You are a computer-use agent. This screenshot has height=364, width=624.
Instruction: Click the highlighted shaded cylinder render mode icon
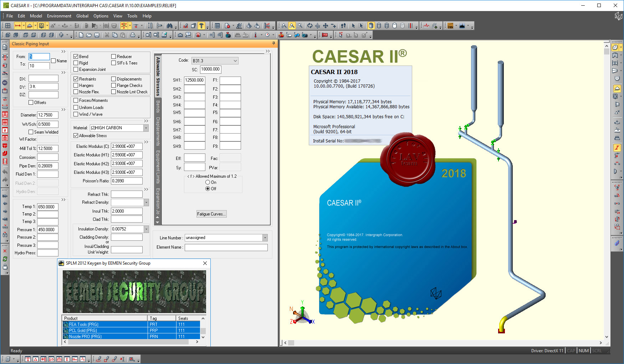(371, 26)
